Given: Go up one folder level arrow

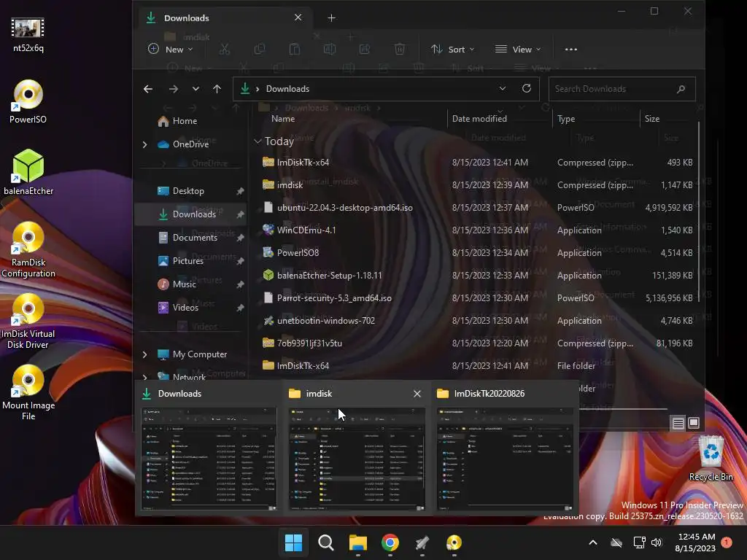Looking at the screenshot, I should [x=217, y=89].
